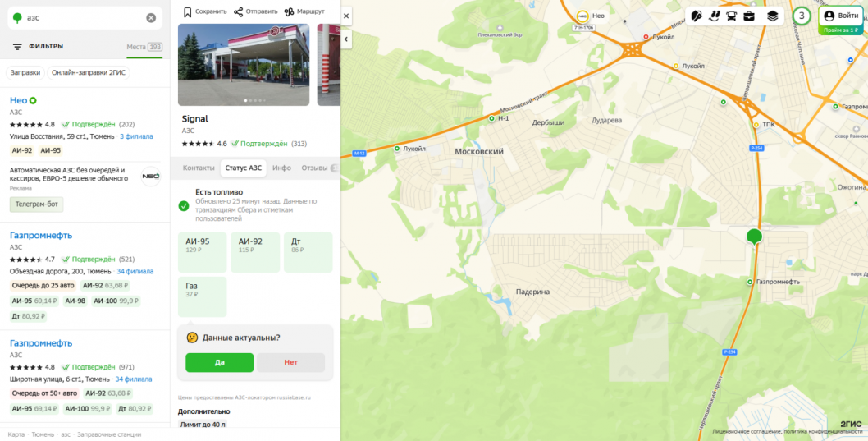
Task: Clear the search field with the X icon
Action: [x=151, y=18]
